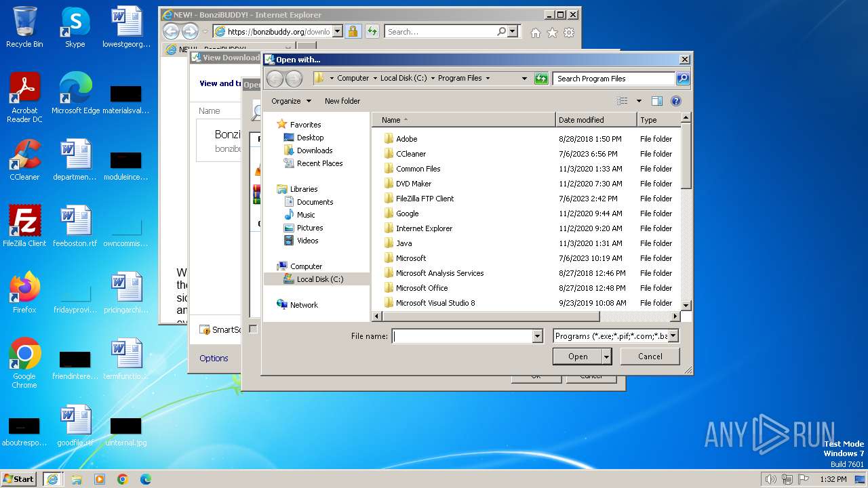Click New folder in the dialog toolbar

coord(342,101)
